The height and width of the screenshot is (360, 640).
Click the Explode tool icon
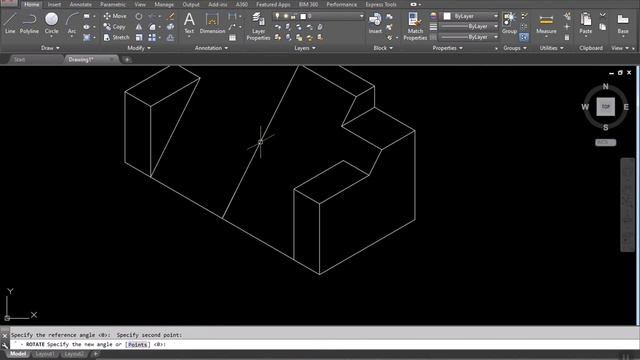tap(171, 27)
